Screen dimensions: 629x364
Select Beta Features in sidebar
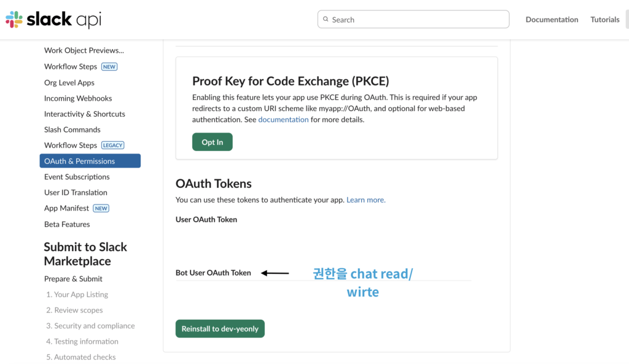67,225
